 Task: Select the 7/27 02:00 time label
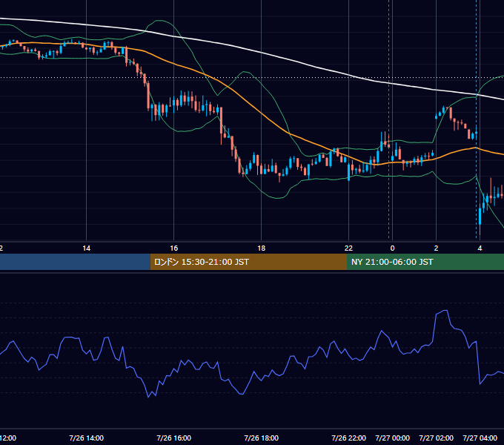click(x=436, y=438)
